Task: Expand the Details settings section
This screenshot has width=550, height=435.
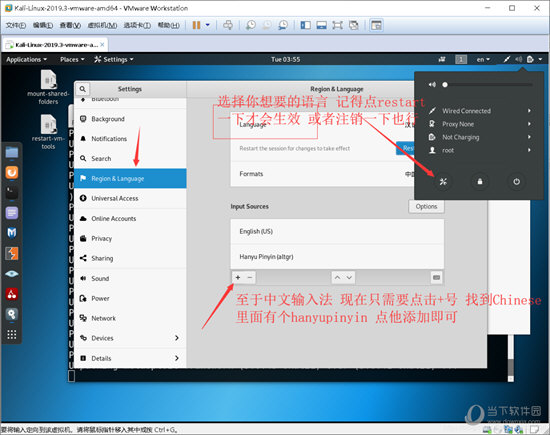Action: [130, 358]
